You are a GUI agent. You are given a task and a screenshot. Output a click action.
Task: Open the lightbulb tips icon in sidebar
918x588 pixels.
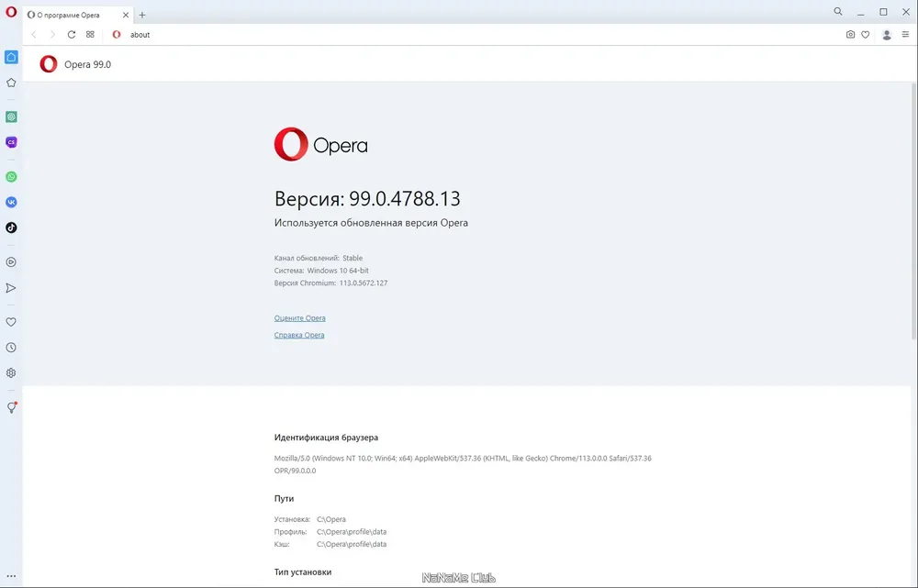[11, 408]
